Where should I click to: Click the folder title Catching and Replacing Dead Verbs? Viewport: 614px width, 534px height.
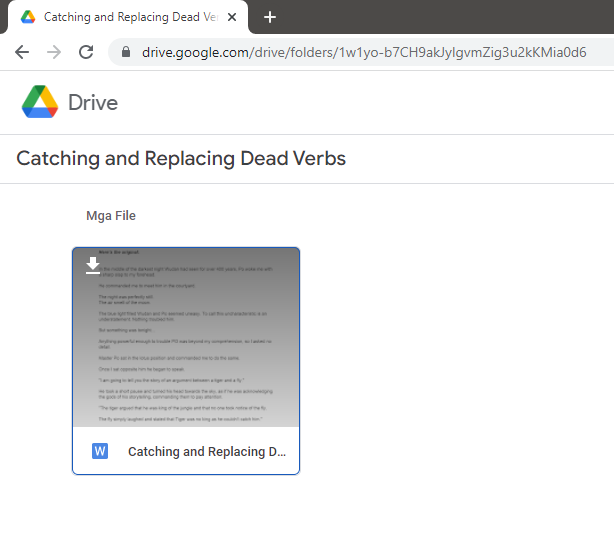click(x=181, y=159)
